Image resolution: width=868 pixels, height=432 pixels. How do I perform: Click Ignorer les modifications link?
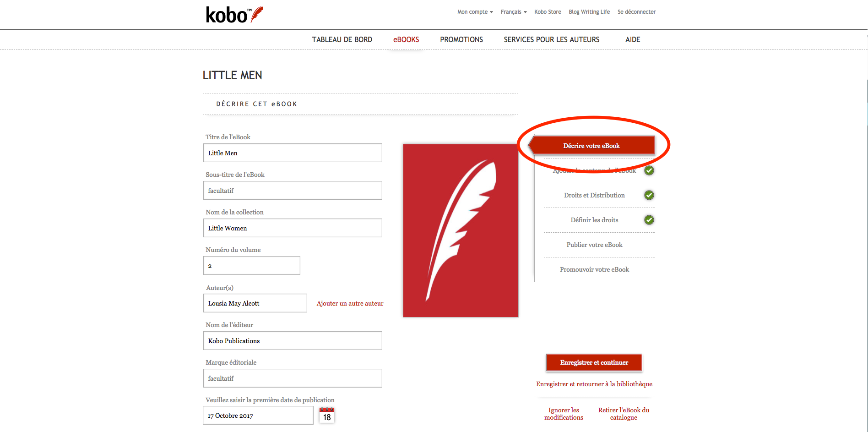(564, 414)
